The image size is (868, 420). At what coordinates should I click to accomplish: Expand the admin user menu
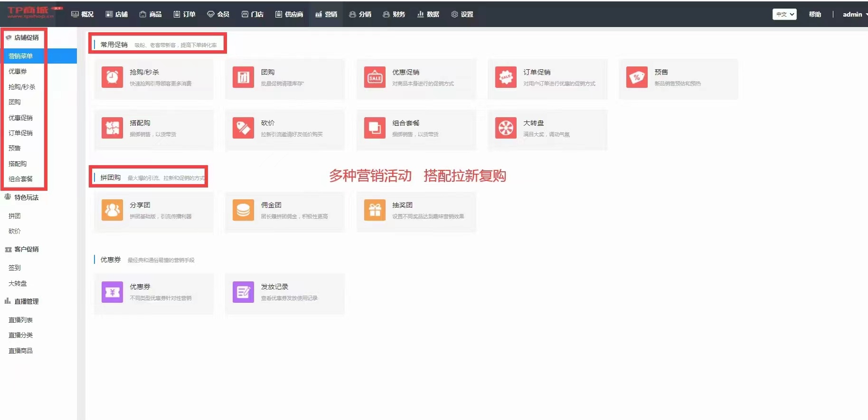(853, 14)
